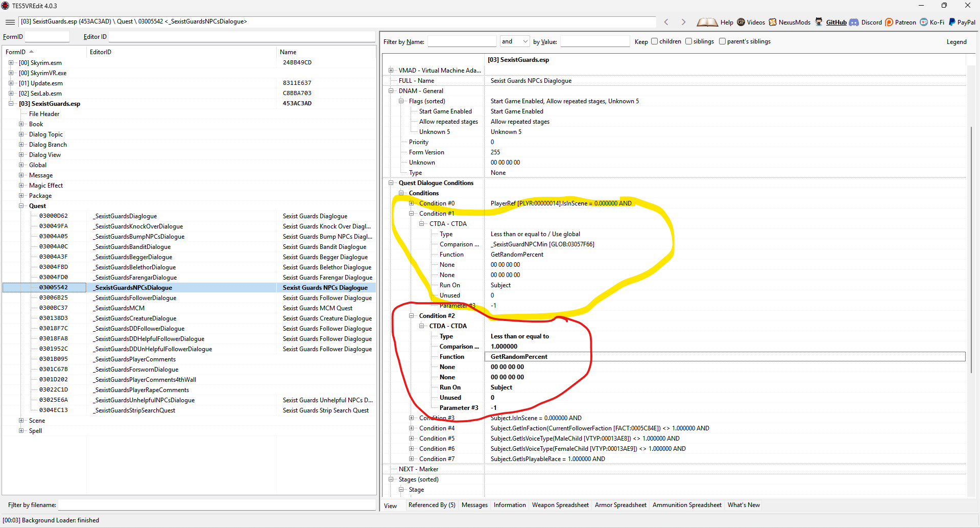Screen dimensions: 980x528
Task: Open the Weapon Spreadsheet tab
Action: pyautogui.click(x=560, y=505)
